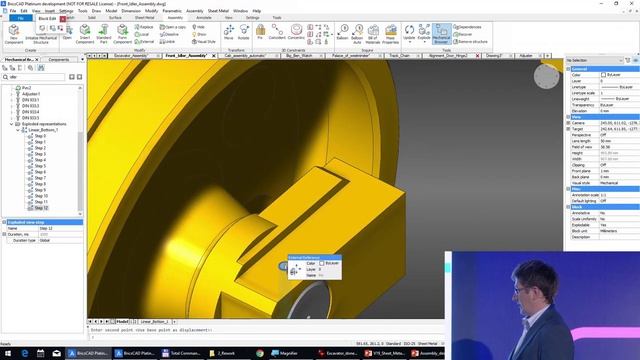Click the browser tree vertical scrollbar
This screenshot has width=640, height=360.
pos(80,150)
